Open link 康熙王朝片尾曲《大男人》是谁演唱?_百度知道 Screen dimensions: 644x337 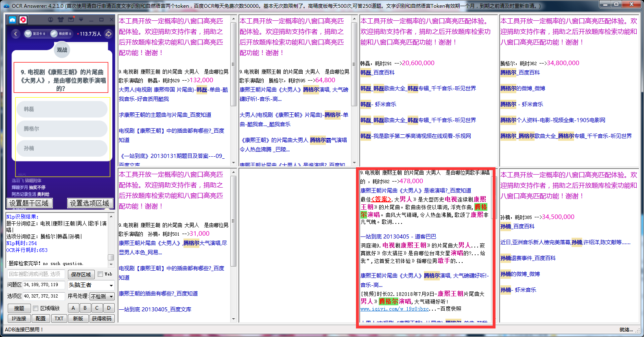tap(416, 190)
